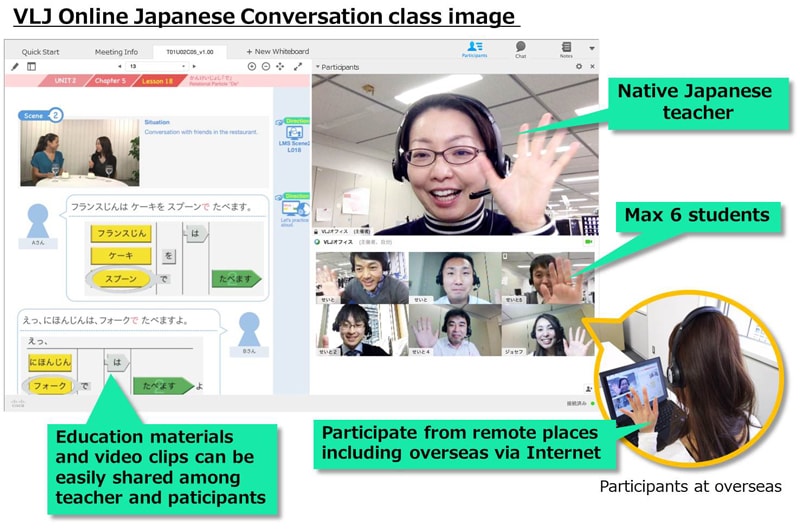
Task: Click the yellow ケーキ word block
Action: 121,256
